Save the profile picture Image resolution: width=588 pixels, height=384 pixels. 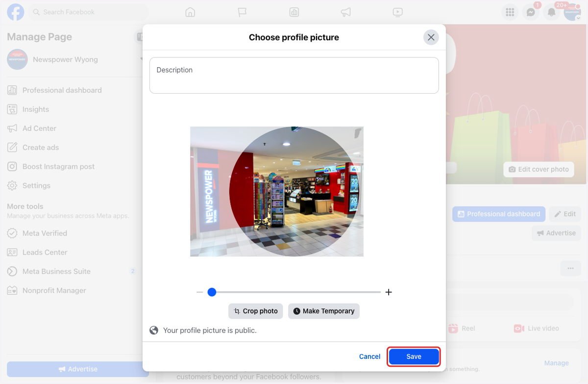click(x=414, y=357)
